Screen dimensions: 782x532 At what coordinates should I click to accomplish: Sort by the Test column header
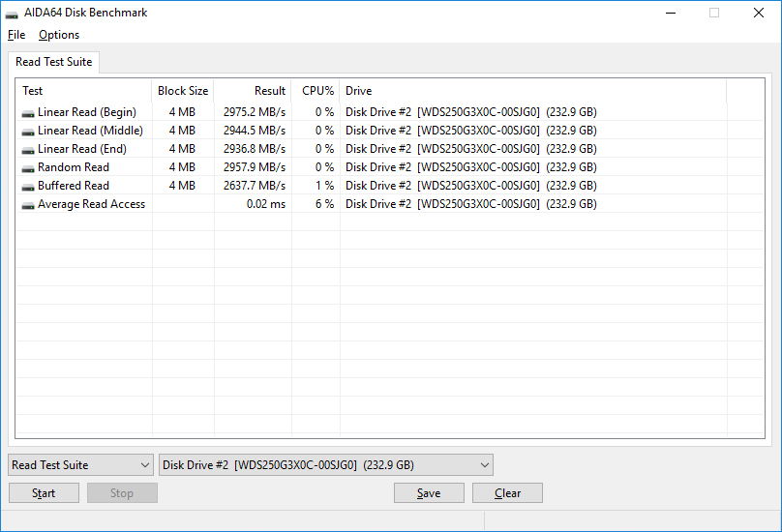pos(84,91)
